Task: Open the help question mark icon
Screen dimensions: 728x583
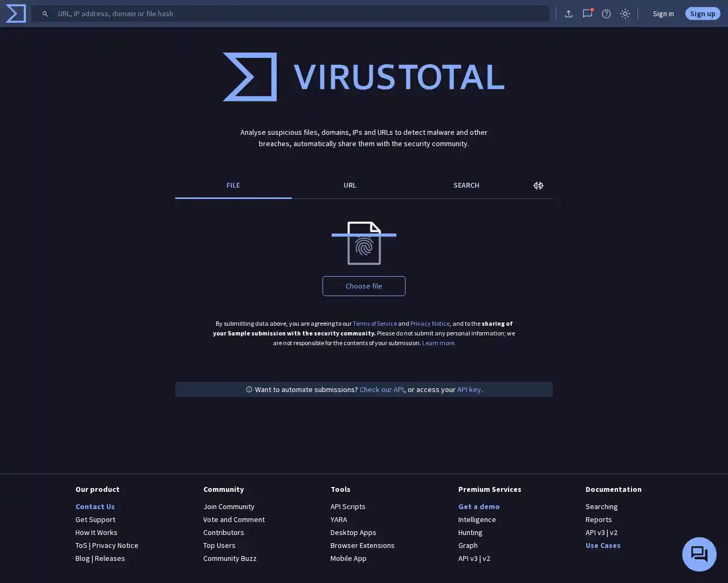Action: (x=606, y=13)
